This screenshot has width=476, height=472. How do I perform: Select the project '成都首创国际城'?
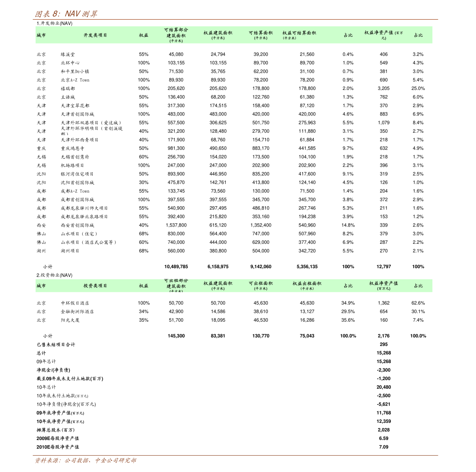coord(78,200)
